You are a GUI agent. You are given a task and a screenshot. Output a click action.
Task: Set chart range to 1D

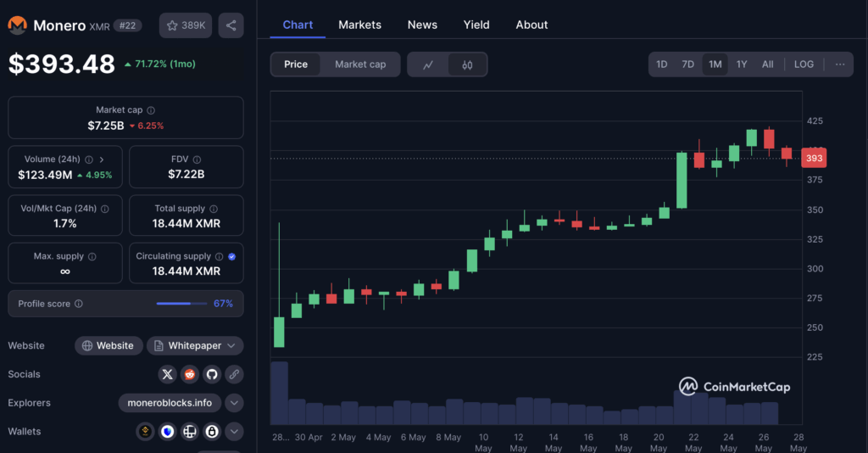click(x=661, y=64)
